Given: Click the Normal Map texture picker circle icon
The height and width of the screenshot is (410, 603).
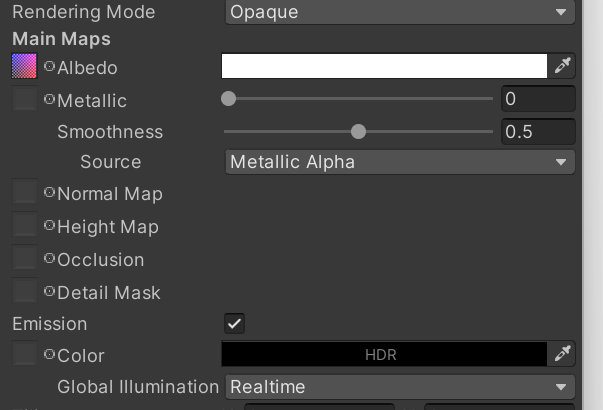Looking at the screenshot, I should (x=50, y=192).
